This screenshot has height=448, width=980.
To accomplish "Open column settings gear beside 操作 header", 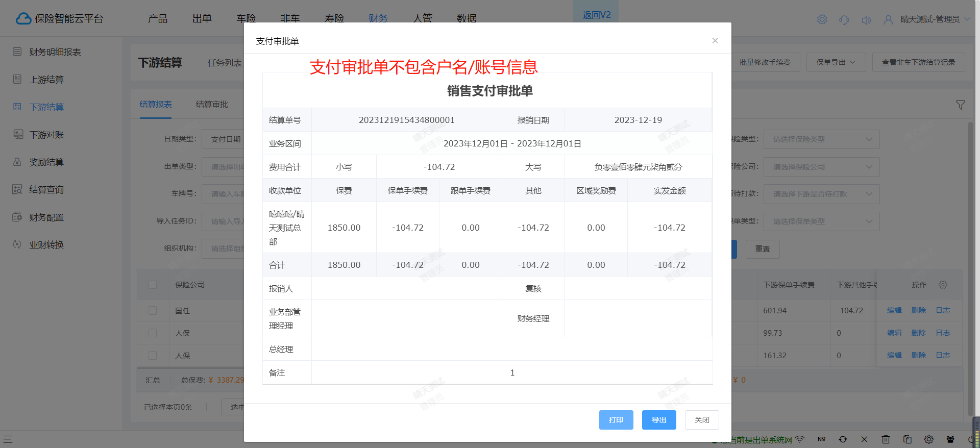I will [x=943, y=285].
